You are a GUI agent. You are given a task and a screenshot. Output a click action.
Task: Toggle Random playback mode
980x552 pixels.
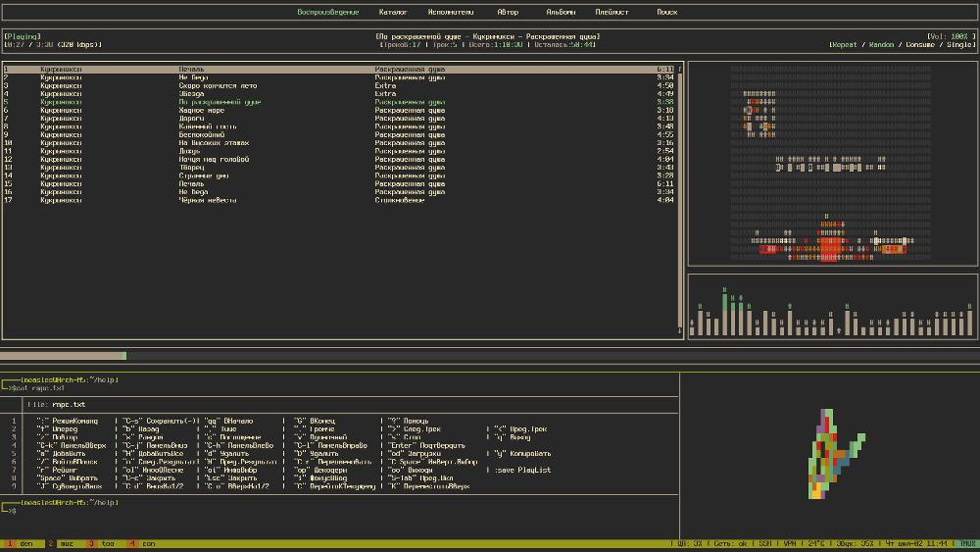(881, 44)
